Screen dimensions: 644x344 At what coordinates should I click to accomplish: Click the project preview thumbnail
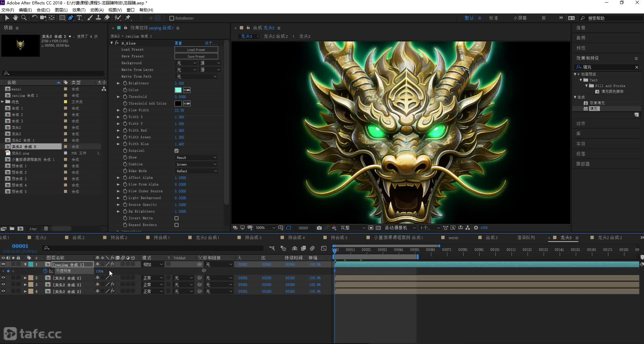[x=21, y=45]
